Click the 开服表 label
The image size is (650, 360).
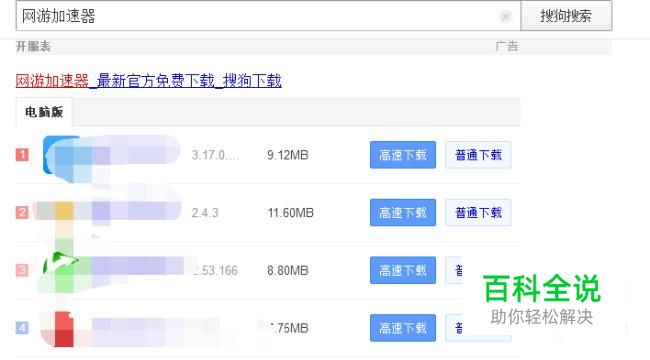pyautogui.click(x=33, y=46)
